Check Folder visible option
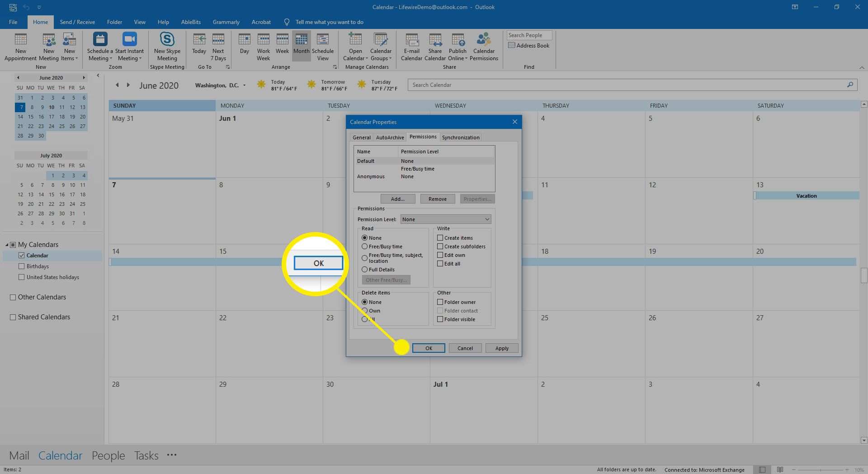Image resolution: width=868 pixels, height=474 pixels. click(x=440, y=319)
